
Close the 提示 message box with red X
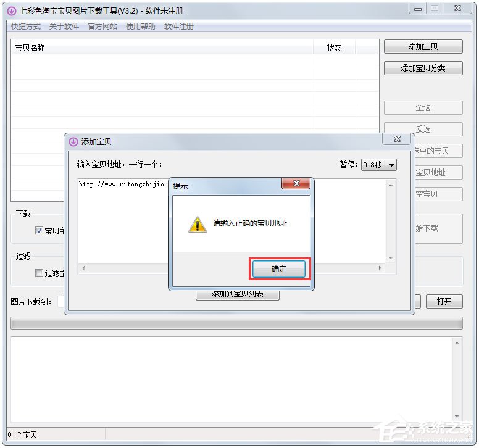(x=296, y=183)
